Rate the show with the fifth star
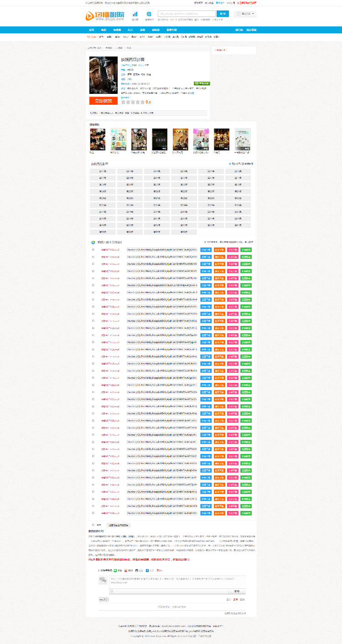This screenshot has width=342, height=644. [142, 102]
